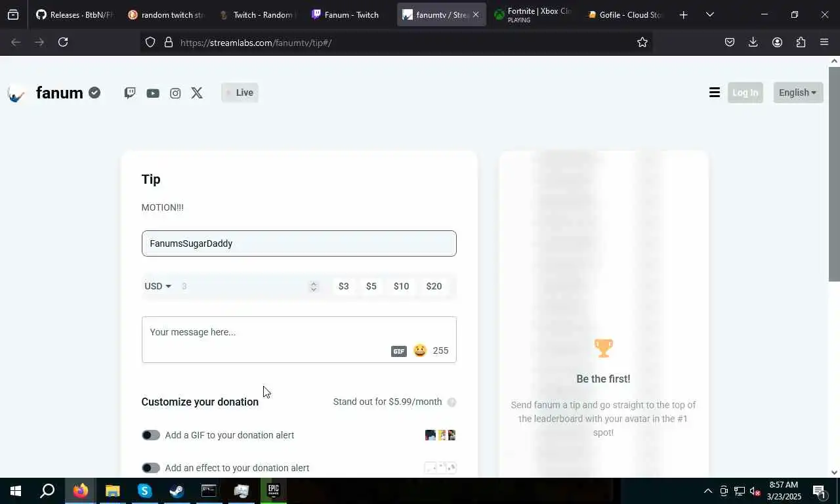
Task: Select the $10 preset tip amount
Action: (401, 286)
